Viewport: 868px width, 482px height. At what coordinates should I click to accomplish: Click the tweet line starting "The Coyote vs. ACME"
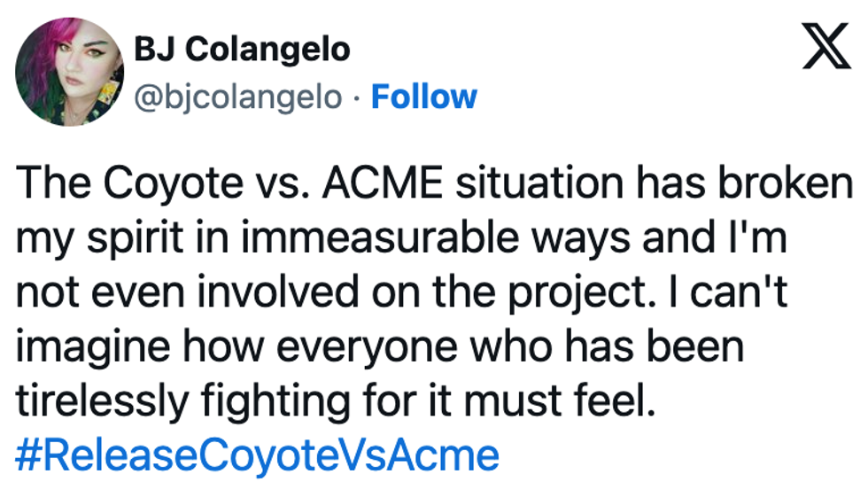click(x=432, y=183)
